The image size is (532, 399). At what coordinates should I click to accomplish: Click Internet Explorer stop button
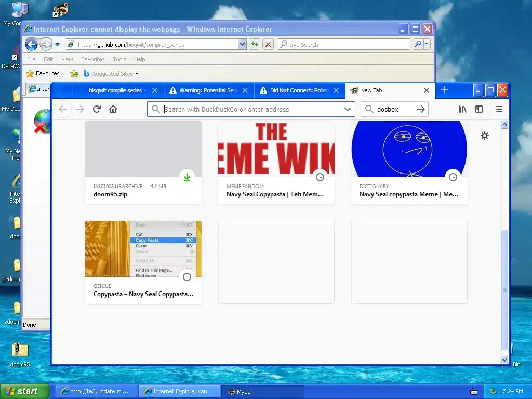268,44
